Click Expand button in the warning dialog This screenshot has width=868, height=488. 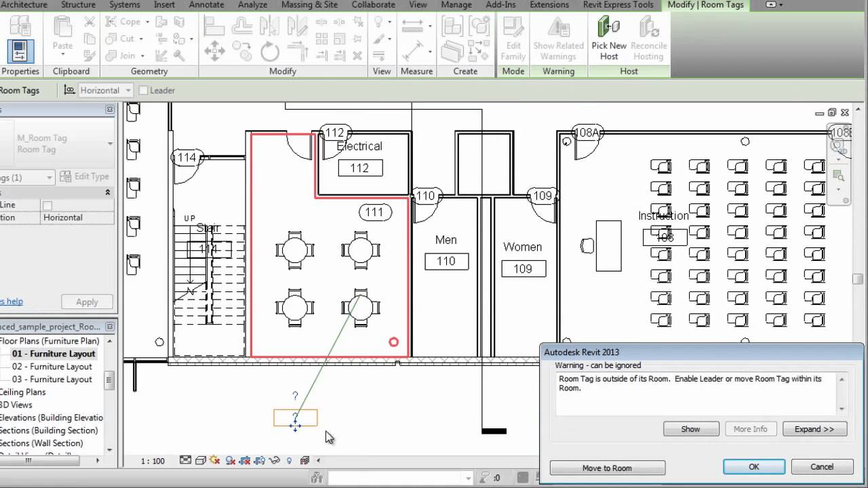pos(814,428)
